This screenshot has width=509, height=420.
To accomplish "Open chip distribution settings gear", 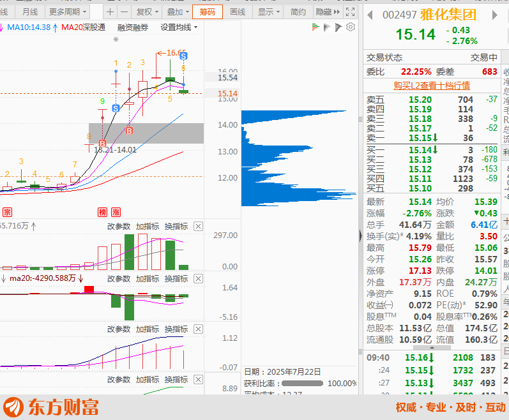I will tap(351, 27).
